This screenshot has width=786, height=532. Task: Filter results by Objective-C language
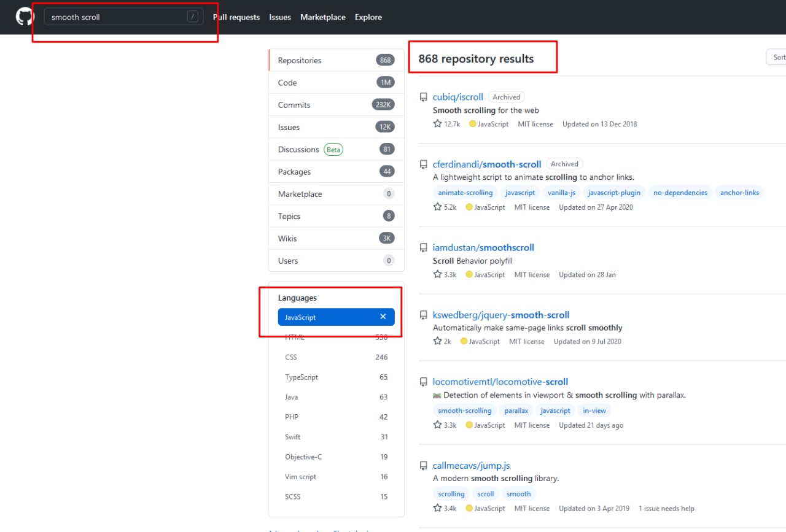(337, 457)
